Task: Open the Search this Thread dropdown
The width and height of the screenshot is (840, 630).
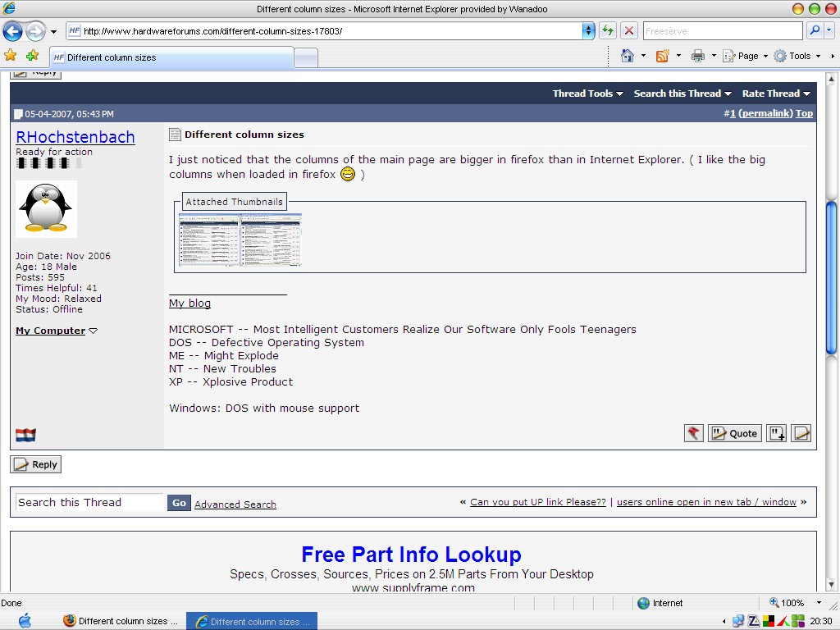Action: [682, 94]
